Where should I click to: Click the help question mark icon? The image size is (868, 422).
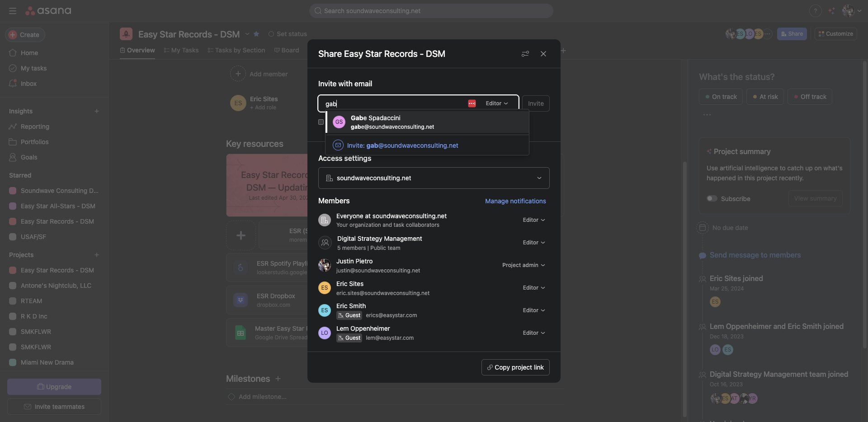pos(815,11)
